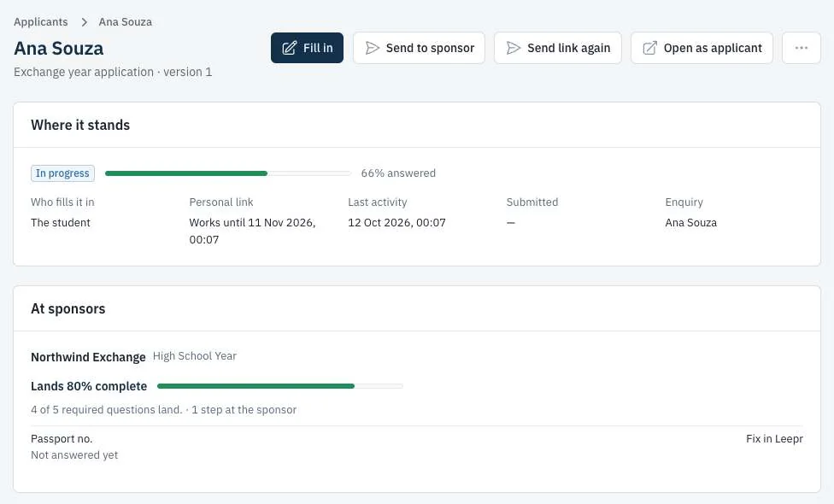Viewport: 834px width, 504px height.
Task: Click the '66% answered' label
Action: click(398, 173)
